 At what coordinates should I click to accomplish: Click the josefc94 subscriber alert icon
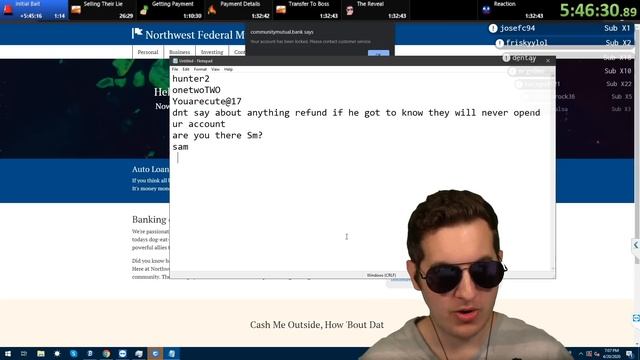pyautogui.click(x=493, y=28)
